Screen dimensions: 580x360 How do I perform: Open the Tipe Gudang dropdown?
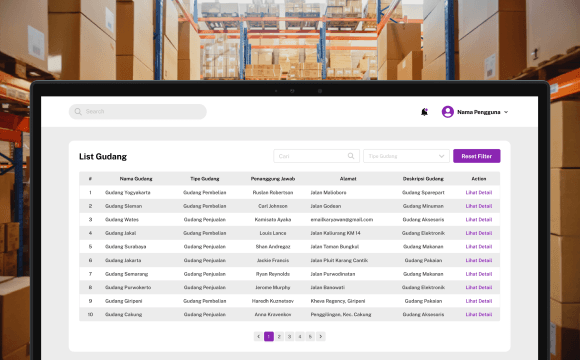[x=406, y=156]
